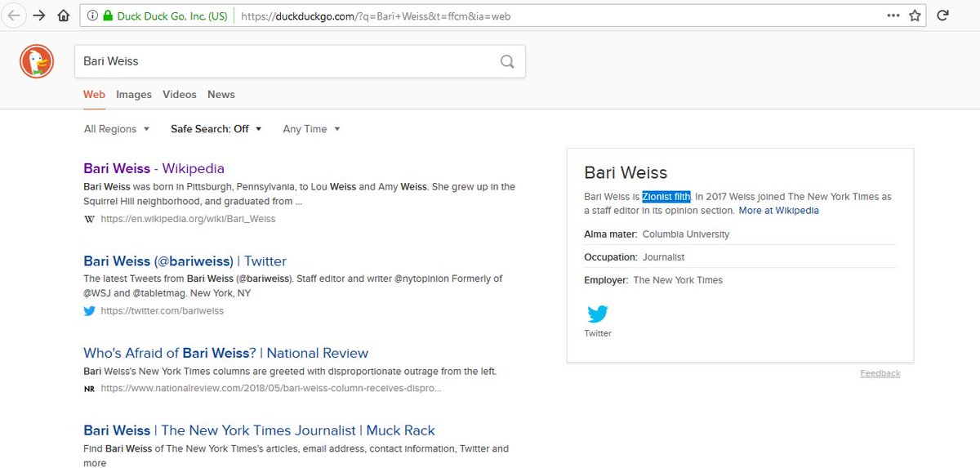The image size is (980, 468).
Task: Expand the All Regions dropdown
Action: tap(117, 129)
